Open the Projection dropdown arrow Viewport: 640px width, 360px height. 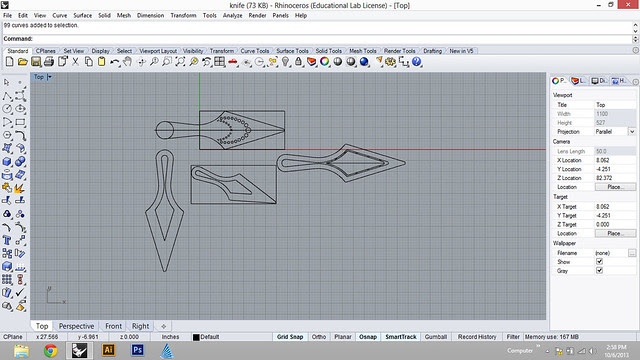coord(632,131)
